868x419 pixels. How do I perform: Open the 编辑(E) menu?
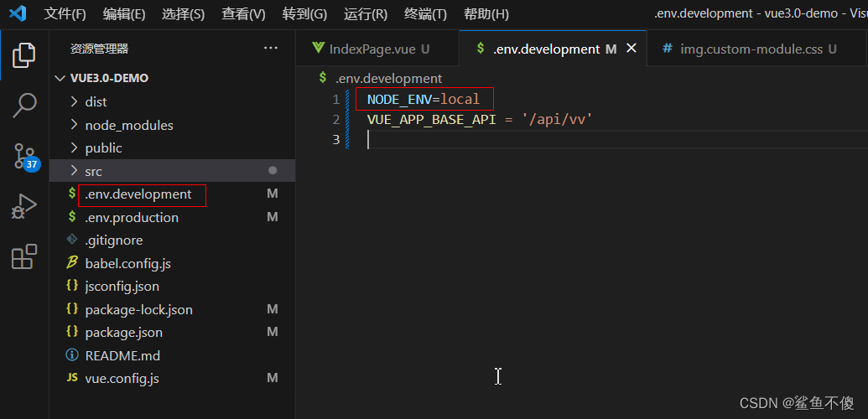[124, 14]
